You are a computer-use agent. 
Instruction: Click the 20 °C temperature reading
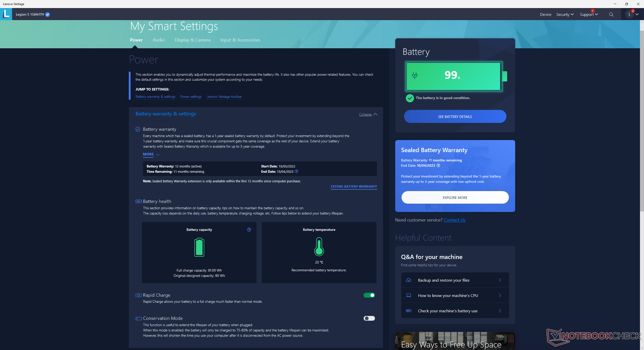click(319, 262)
